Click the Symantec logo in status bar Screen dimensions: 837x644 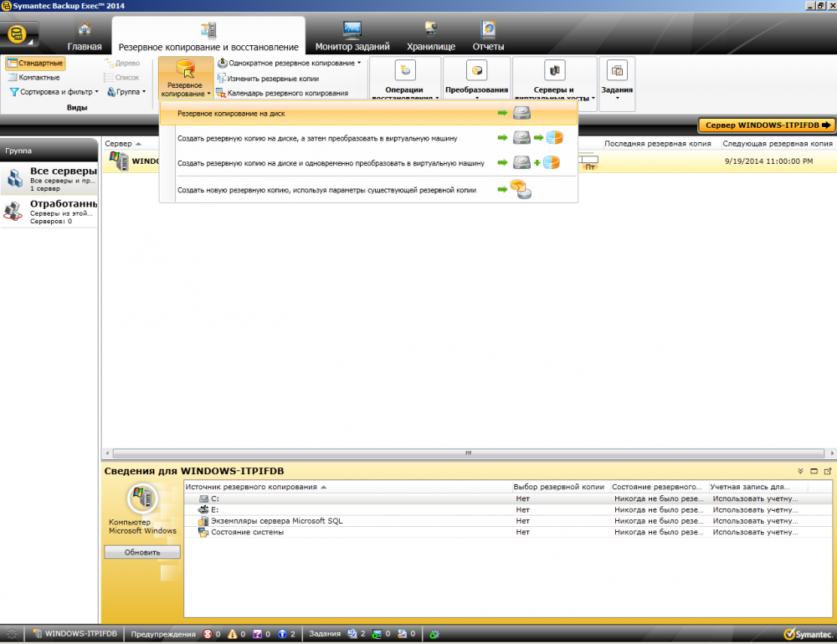click(809, 634)
